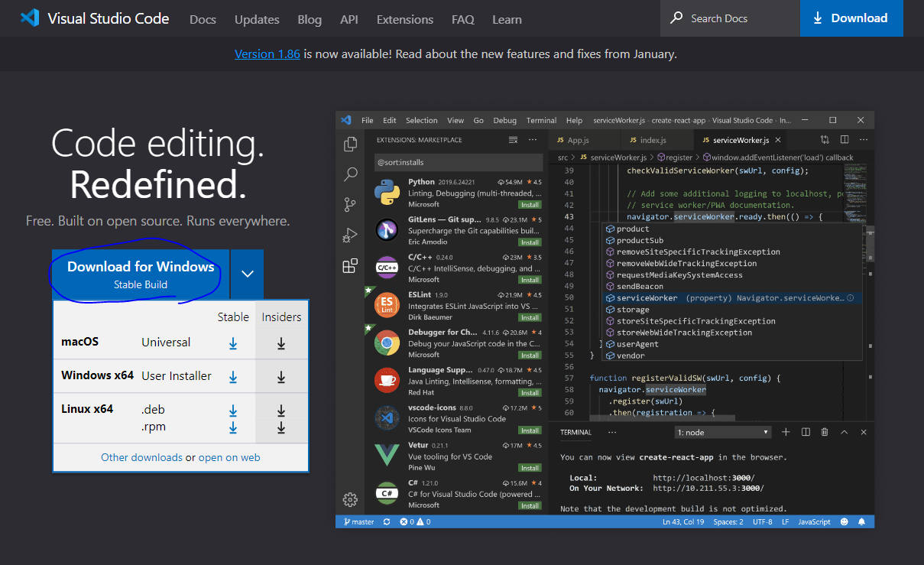
Task: Open Explorer icon in screenshot activity bar
Action: click(x=351, y=144)
